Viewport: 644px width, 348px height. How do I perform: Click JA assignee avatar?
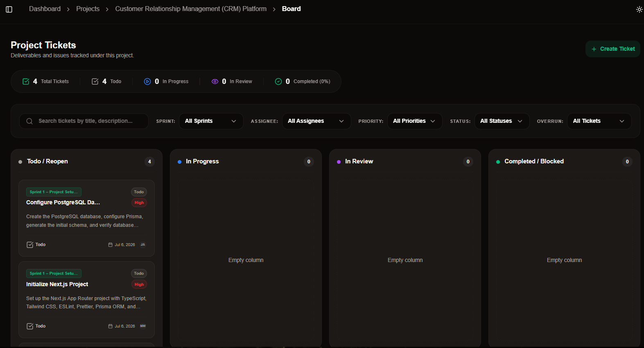point(143,245)
